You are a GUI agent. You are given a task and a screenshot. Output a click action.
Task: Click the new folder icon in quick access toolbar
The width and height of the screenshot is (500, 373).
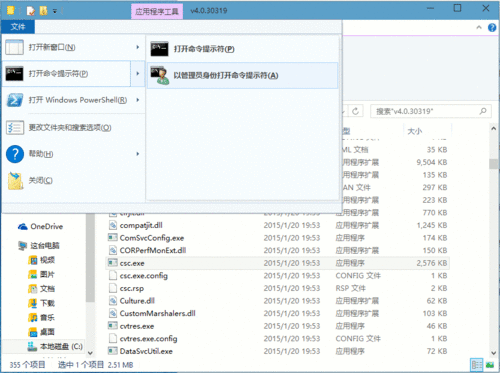[43, 11]
